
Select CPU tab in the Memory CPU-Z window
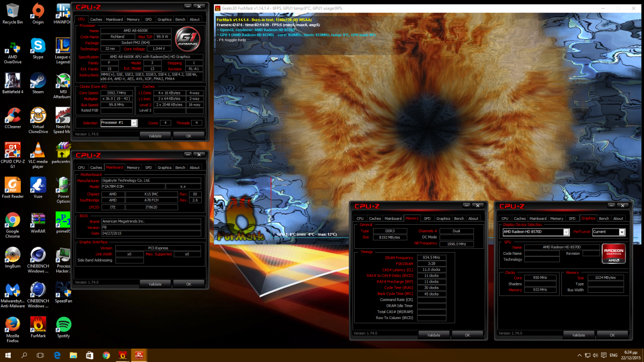point(360,218)
